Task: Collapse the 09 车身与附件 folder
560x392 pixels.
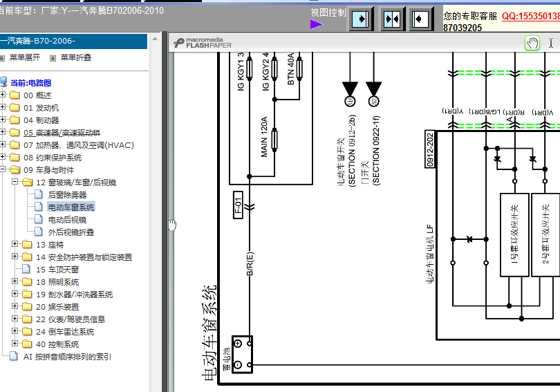Action: coord(3,169)
